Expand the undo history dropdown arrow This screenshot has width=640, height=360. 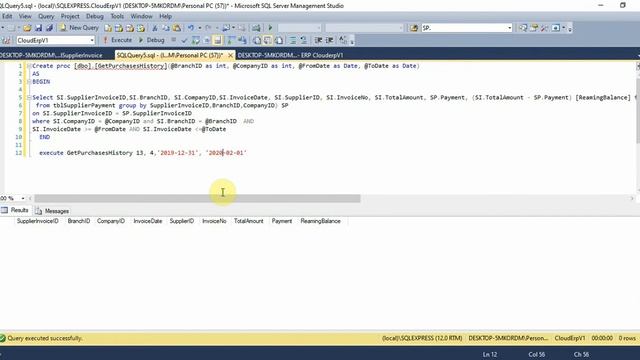[x=200, y=28]
